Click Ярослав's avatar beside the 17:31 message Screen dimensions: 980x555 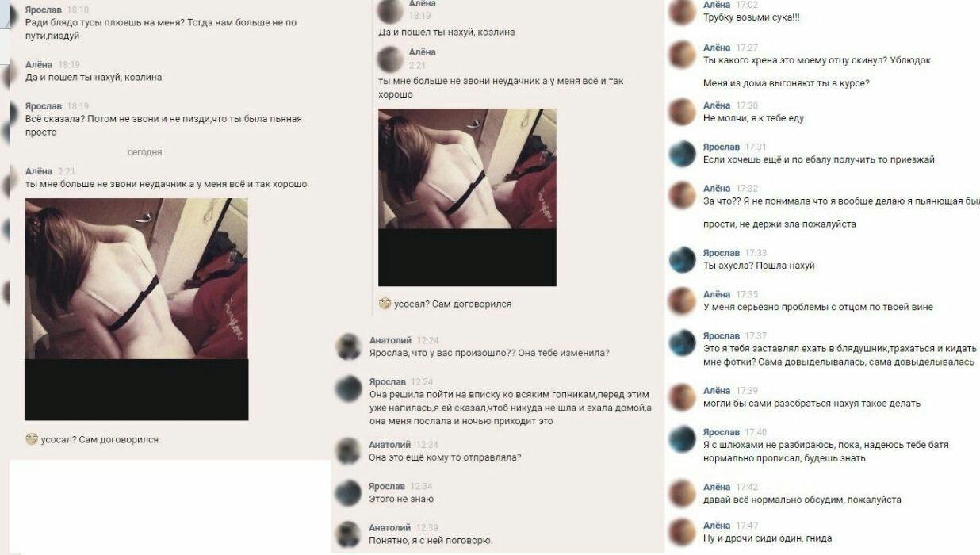click(683, 153)
